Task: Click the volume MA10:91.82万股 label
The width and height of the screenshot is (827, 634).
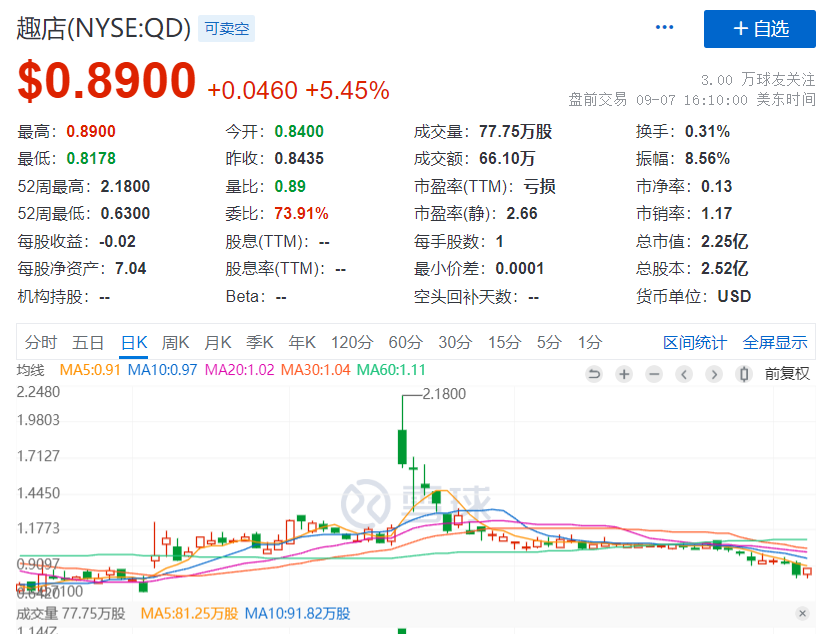Action: pos(297,613)
